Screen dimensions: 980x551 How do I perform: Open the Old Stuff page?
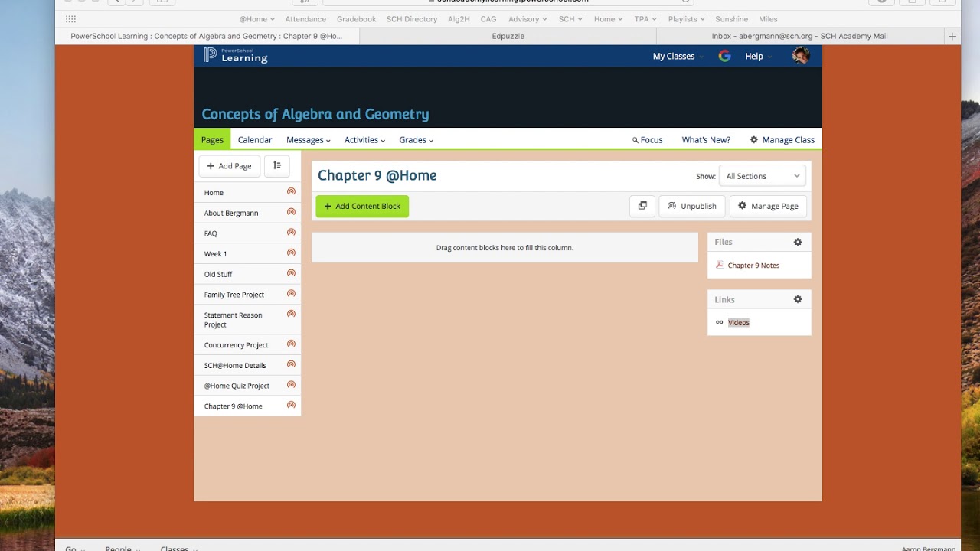218,274
